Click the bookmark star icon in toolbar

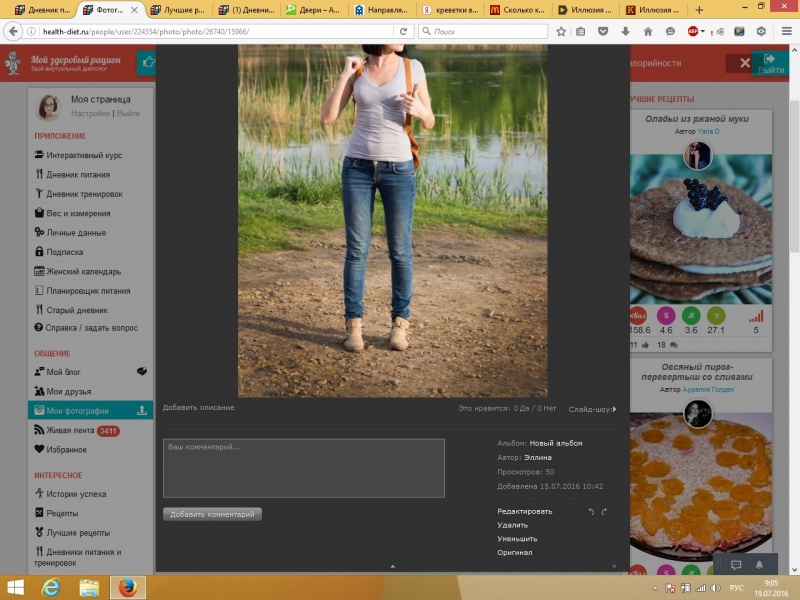click(x=561, y=32)
